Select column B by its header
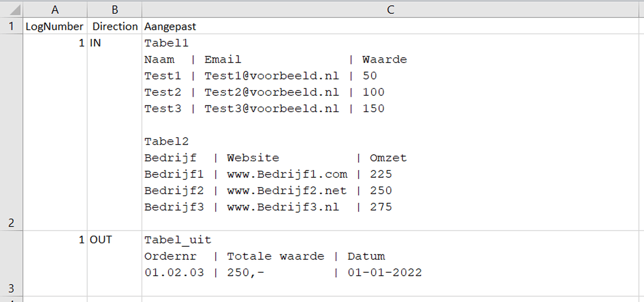Viewport: 644px width, 302px height. (114, 10)
